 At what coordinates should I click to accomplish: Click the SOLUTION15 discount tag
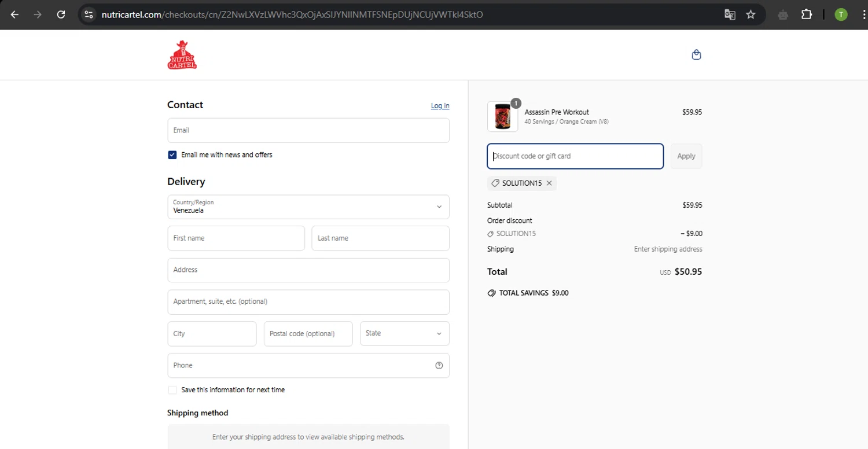coord(522,183)
